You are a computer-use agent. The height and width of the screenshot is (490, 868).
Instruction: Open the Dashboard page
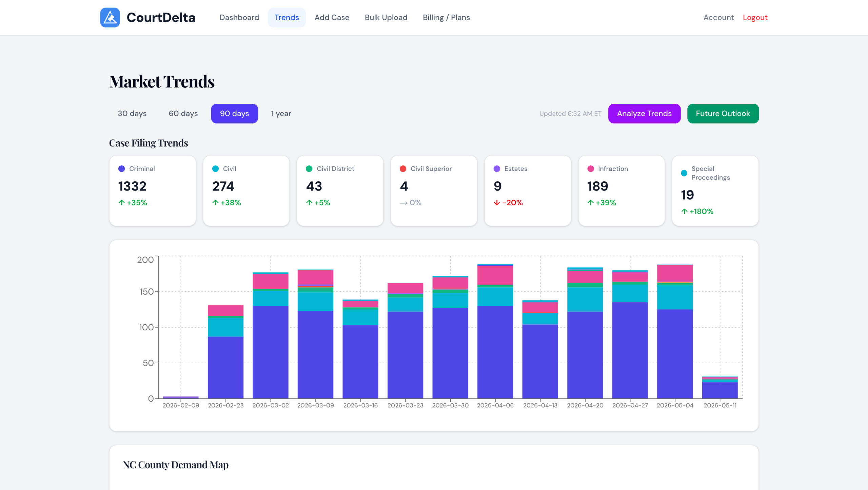click(x=239, y=17)
